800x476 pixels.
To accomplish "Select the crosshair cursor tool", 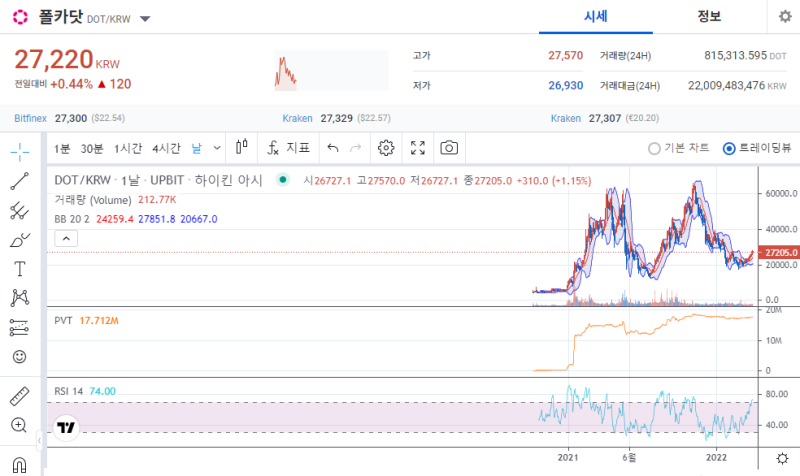I will (19, 152).
